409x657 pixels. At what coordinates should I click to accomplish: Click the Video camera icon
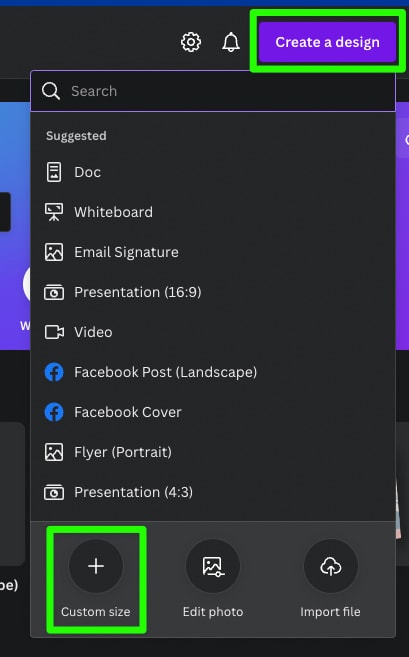click(54, 332)
